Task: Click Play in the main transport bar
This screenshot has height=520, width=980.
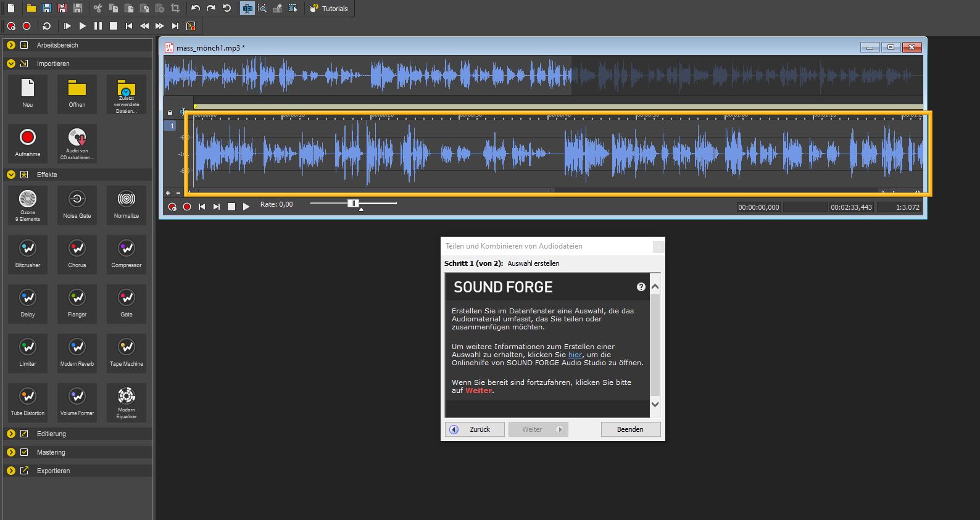Action: [83, 26]
